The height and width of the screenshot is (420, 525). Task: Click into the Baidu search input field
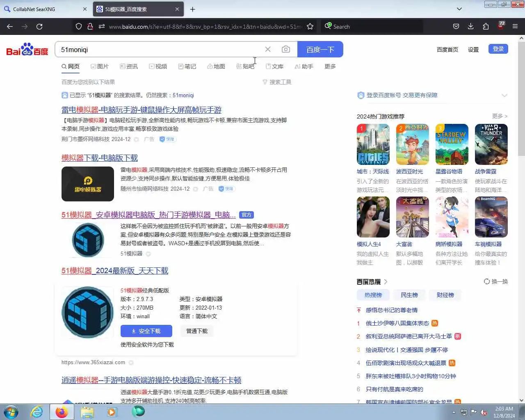click(x=160, y=49)
